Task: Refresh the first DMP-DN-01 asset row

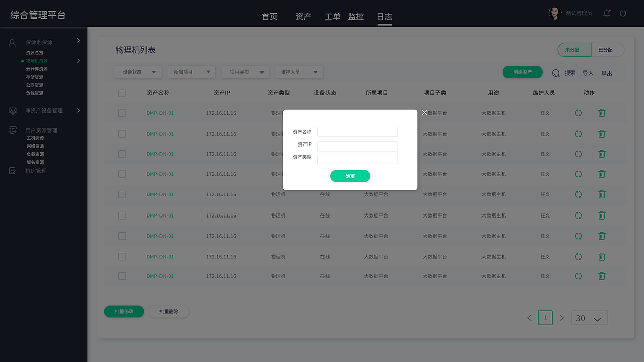Action: (578, 113)
